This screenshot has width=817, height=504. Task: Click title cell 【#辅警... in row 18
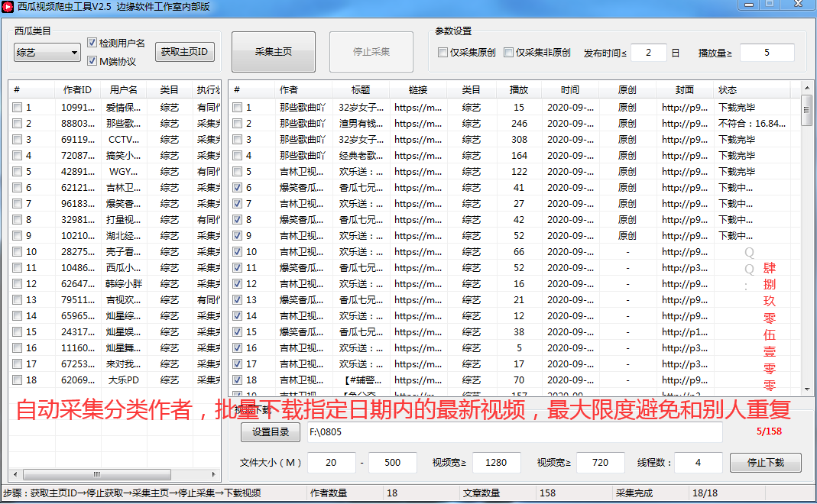(x=361, y=380)
